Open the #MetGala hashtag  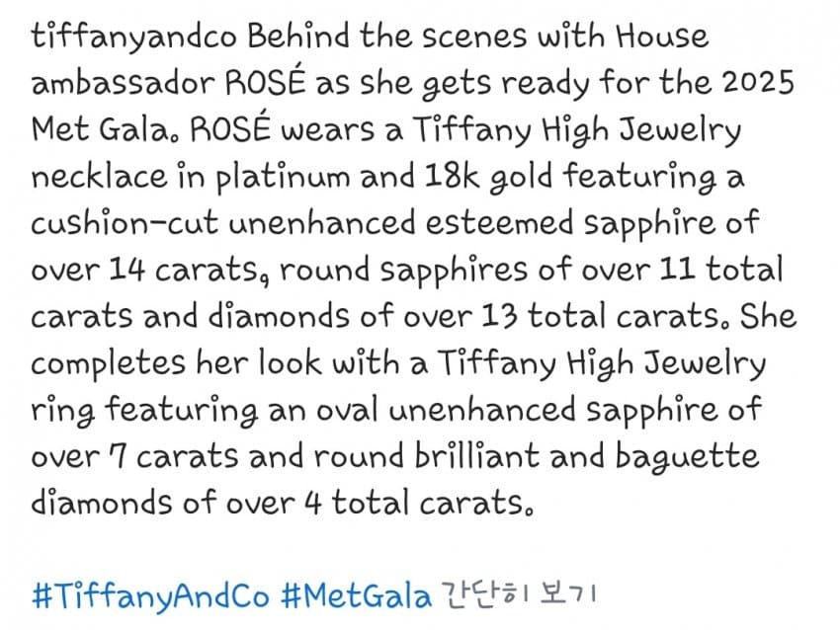tap(356, 595)
